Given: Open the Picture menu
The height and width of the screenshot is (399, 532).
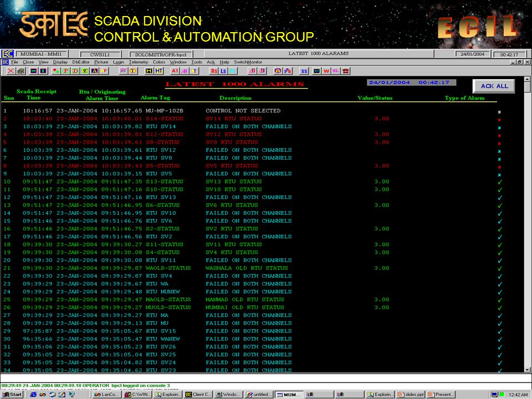Looking at the screenshot, I should click(101, 62).
